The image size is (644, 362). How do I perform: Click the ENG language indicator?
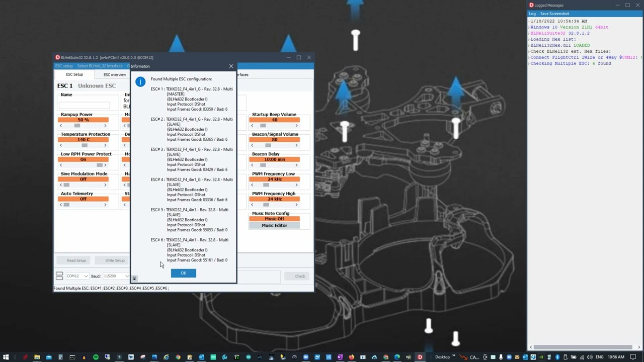(600, 357)
